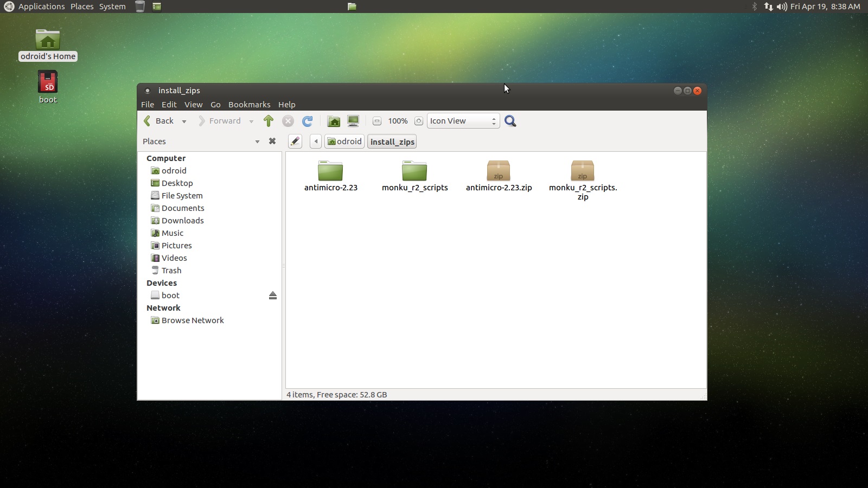868x488 pixels.
Task: Select the antimicro-2.23.zip archive
Action: [499, 171]
